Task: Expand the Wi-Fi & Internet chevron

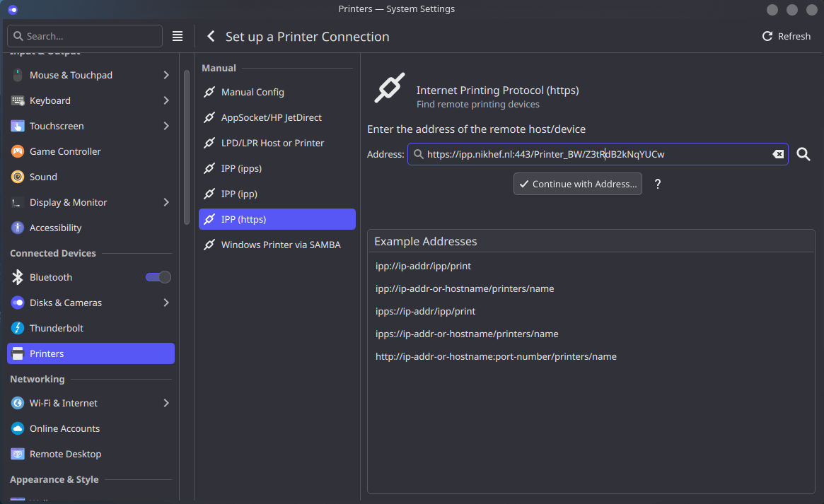Action: pos(166,403)
